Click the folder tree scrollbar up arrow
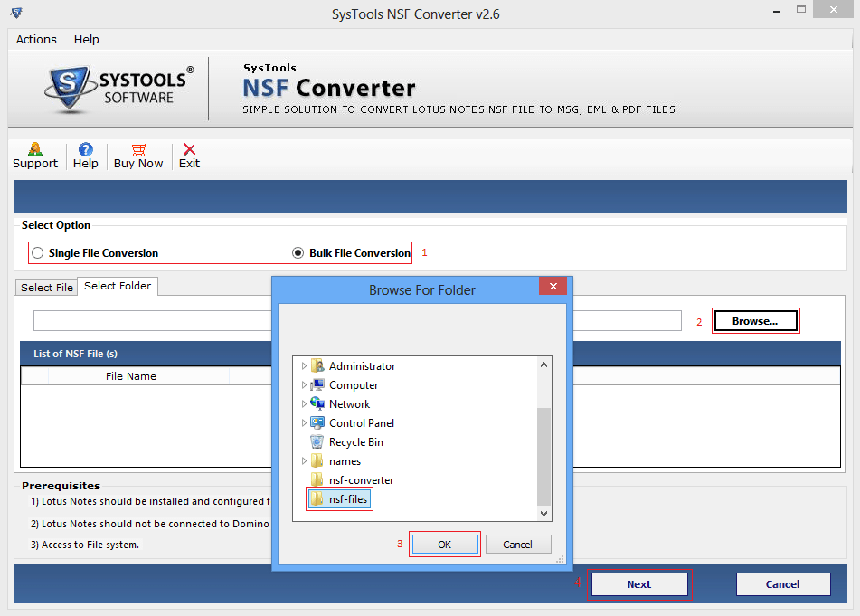This screenshot has height=616, width=860. tap(543, 365)
